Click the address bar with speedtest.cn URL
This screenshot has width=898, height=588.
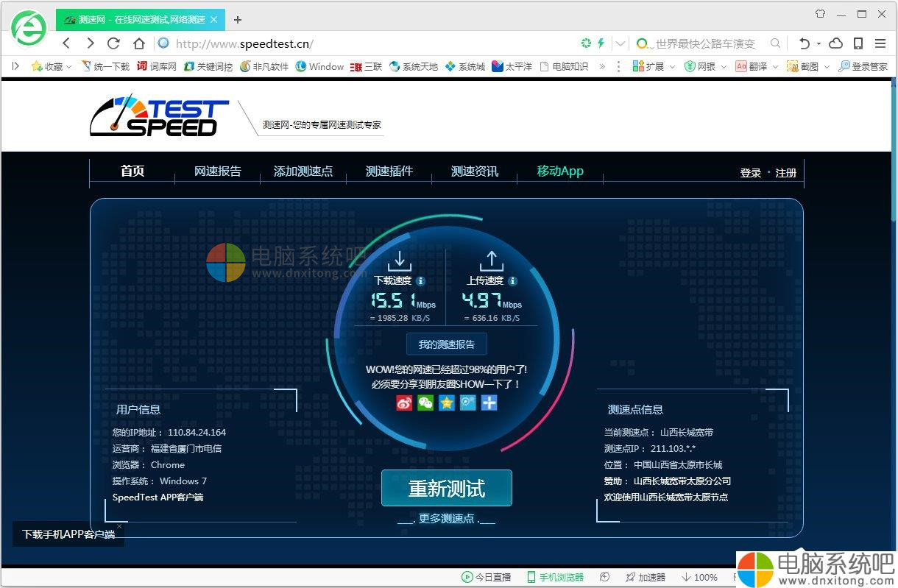[368, 43]
